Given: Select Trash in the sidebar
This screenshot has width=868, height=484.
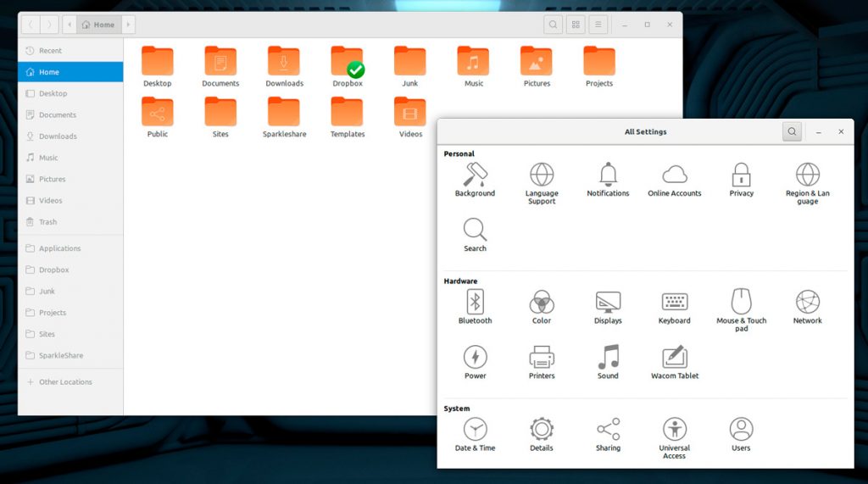Looking at the screenshot, I should (48, 222).
